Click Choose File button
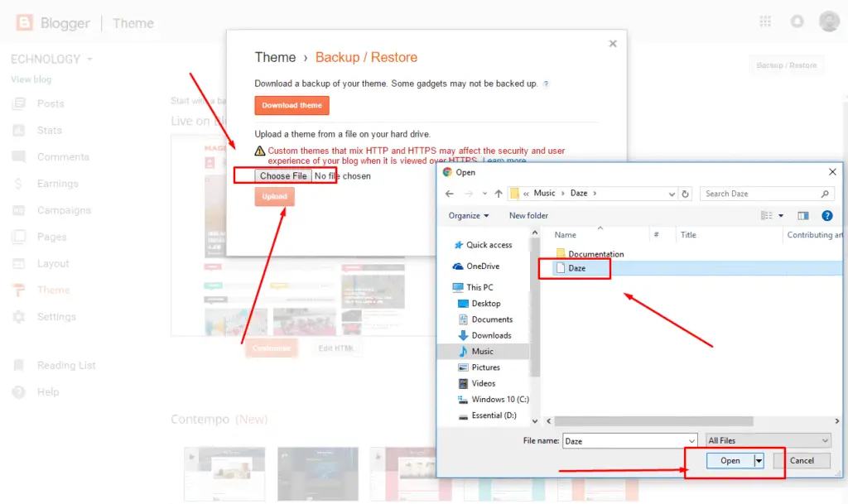 point(283,176)
